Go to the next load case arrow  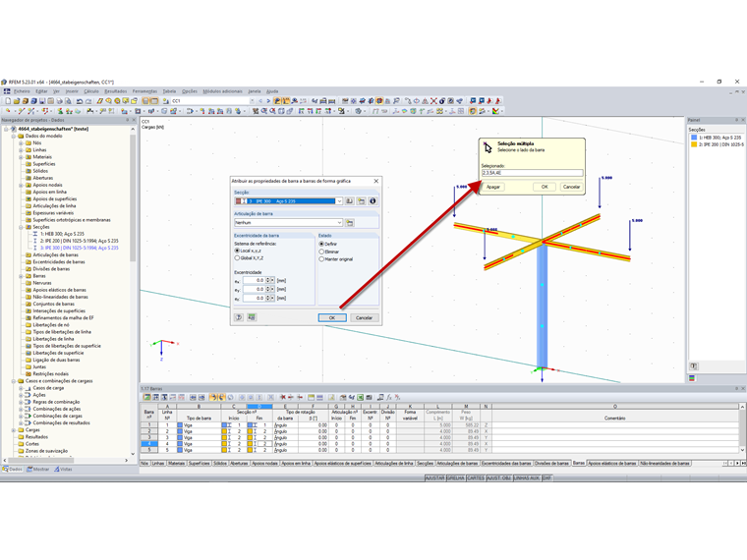(268, 101)
